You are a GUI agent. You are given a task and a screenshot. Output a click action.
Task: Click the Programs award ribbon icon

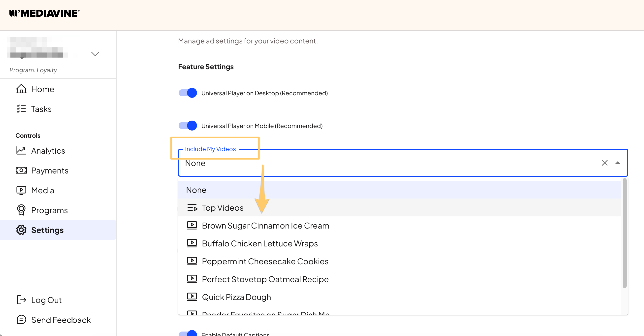point(21,210)
